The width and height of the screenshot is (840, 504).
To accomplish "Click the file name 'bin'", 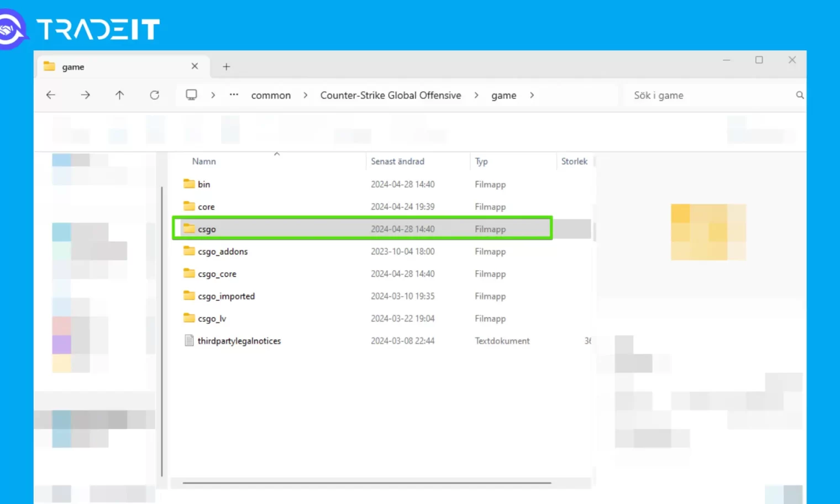I will coord(204,184).
